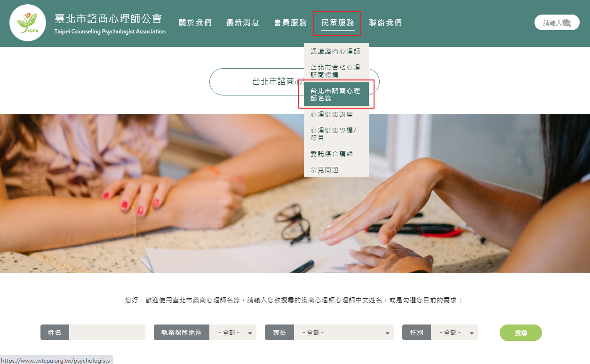The width and height of the screenshot is (590, 364).
Task: Click the 姓名 text input field
Action: click(x=107, y=332)
